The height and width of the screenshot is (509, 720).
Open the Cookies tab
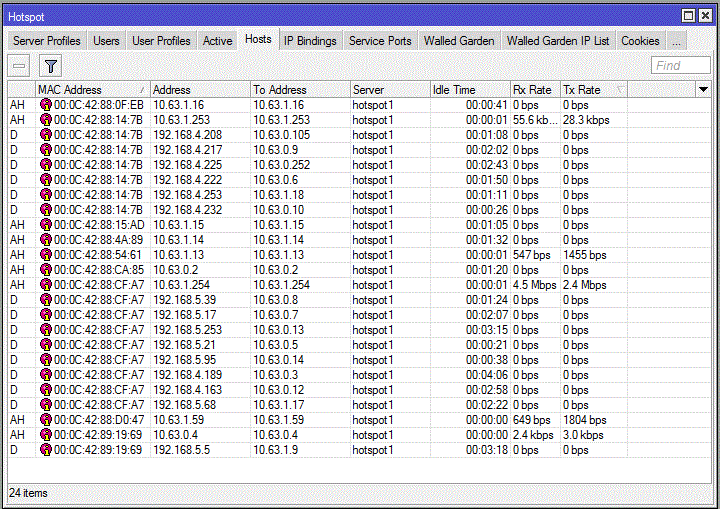coord(640,41)
